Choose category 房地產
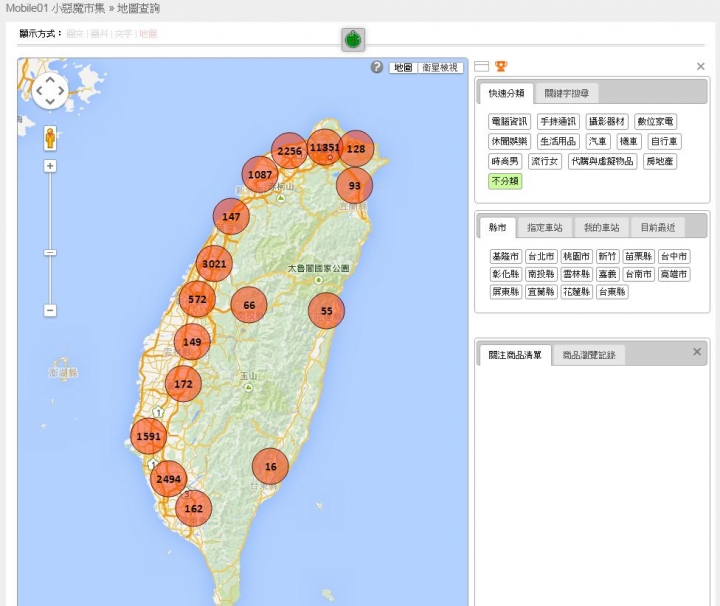720x606 pixels. [x=660, y=161]
